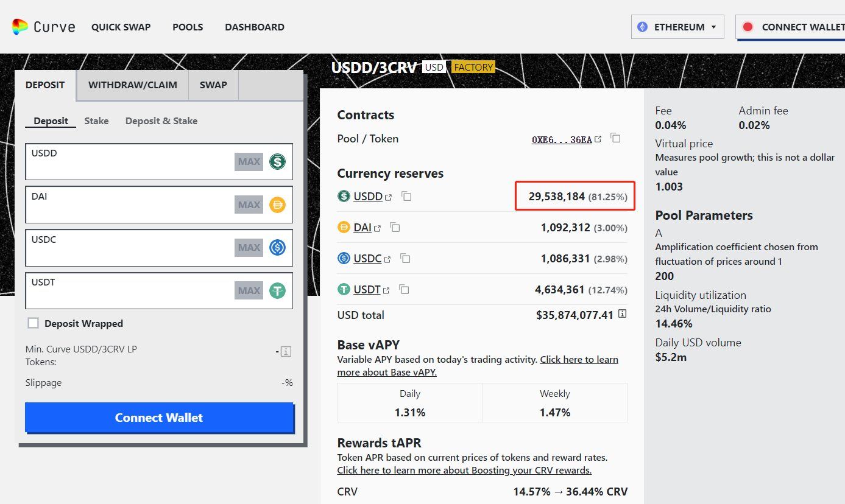Image resolution: width=845 pixels, height=504 pixels.
Task: Click the USD pool tag
Action: (x=434, y=67)
